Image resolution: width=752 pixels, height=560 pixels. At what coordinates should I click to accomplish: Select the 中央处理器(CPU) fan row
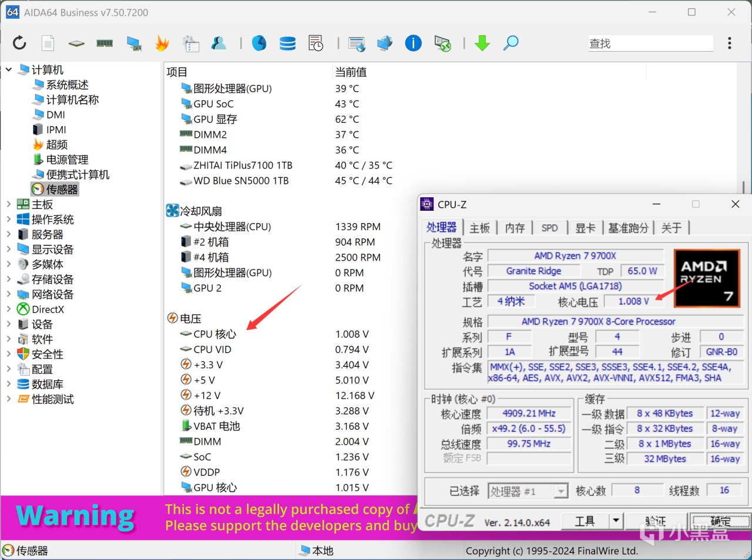(281, 227)
